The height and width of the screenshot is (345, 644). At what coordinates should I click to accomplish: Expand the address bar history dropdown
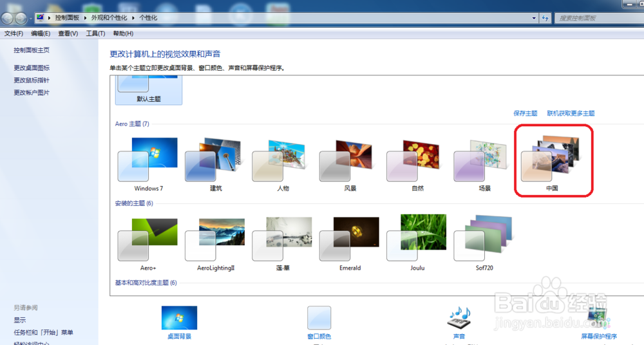[x=534, y=17]
